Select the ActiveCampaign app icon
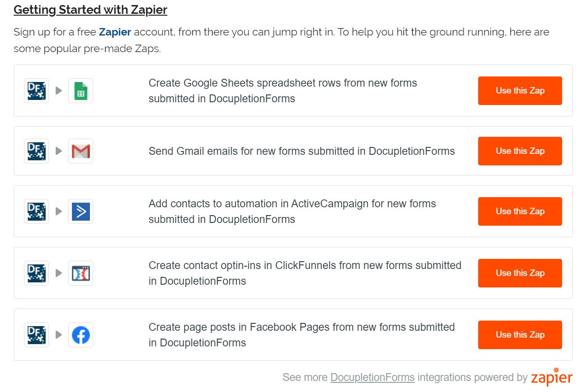The image size is (587, 392). coord(81,211)
